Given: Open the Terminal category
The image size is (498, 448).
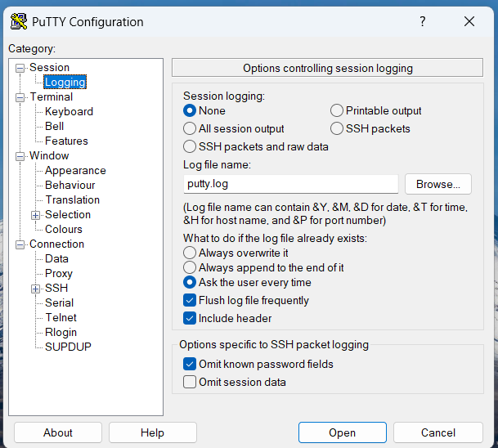Looking at the screenshot, I should coord(52,96).
